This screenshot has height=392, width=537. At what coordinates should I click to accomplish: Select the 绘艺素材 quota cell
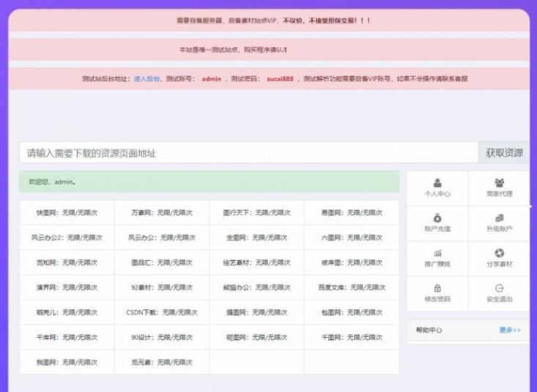(x=256, y=262)
